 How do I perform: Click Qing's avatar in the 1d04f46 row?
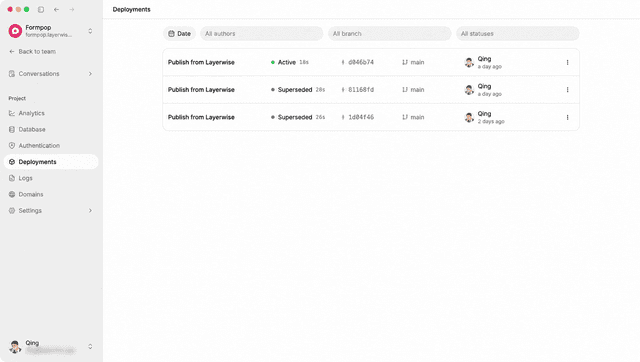click(x=469, y=118)
